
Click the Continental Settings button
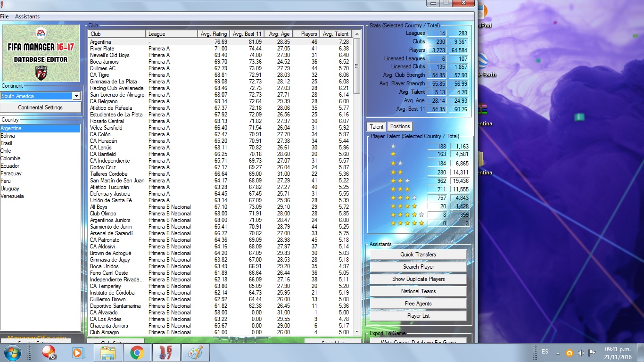pos(41,107)
